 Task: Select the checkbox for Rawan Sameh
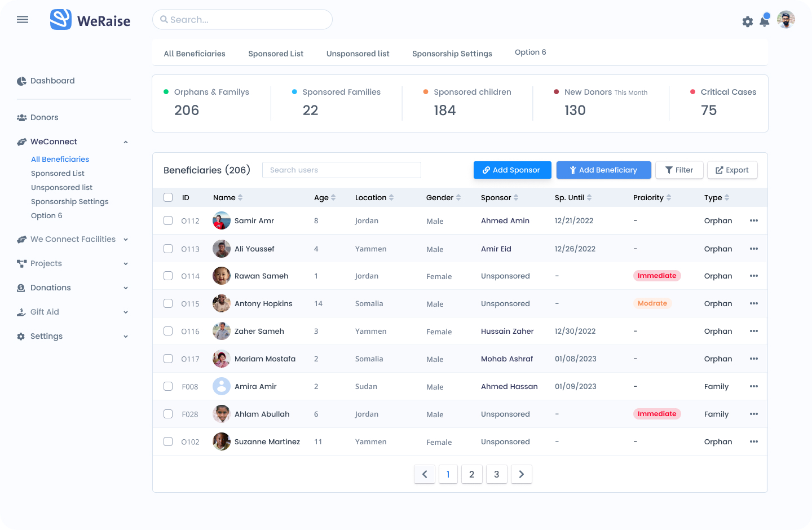[168, 276]
